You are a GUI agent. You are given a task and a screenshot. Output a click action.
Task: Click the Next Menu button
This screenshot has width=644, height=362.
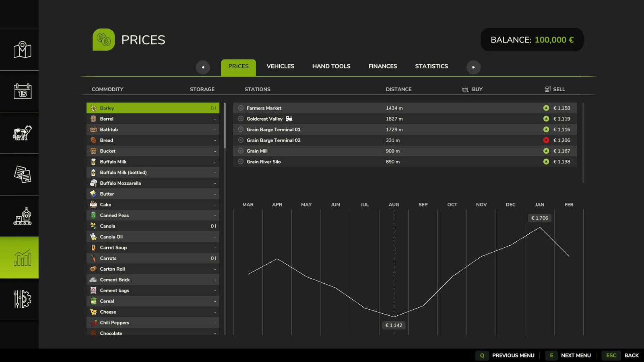(575, 356)
